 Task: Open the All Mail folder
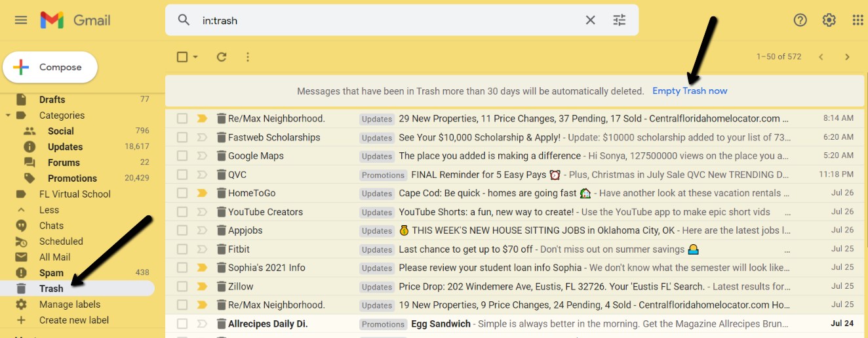(54, 257)
